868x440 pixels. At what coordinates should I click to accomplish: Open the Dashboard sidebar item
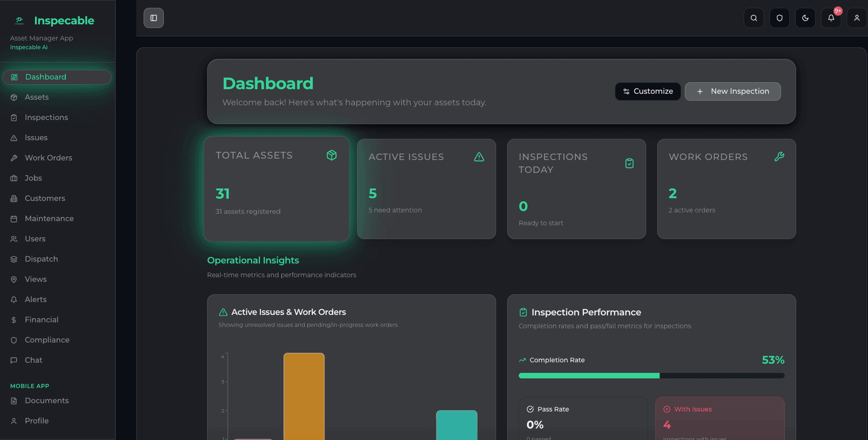point(57,77)
